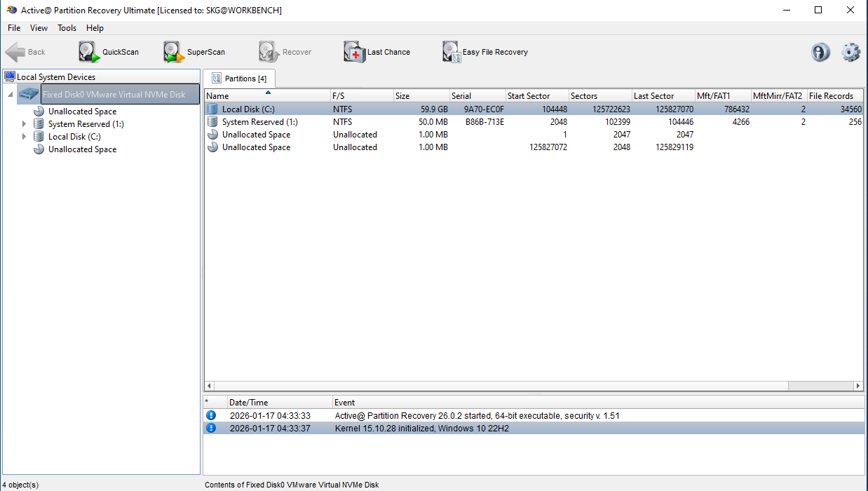Click the last Unallocated Space pie icon in tree
The image size is (868, 491).
[39, 149]
